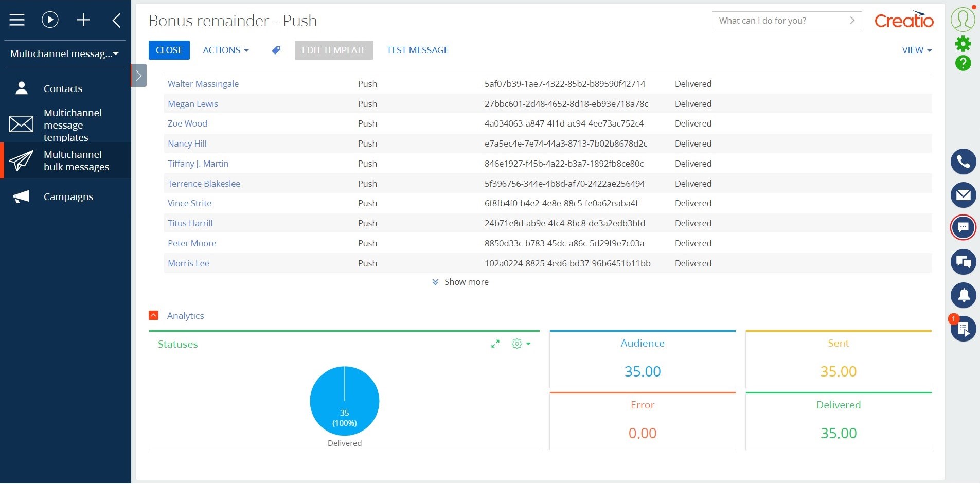Open the main navigation hamburger menu
The width and height of the screenshot is (980, 484).
point(16,20)
